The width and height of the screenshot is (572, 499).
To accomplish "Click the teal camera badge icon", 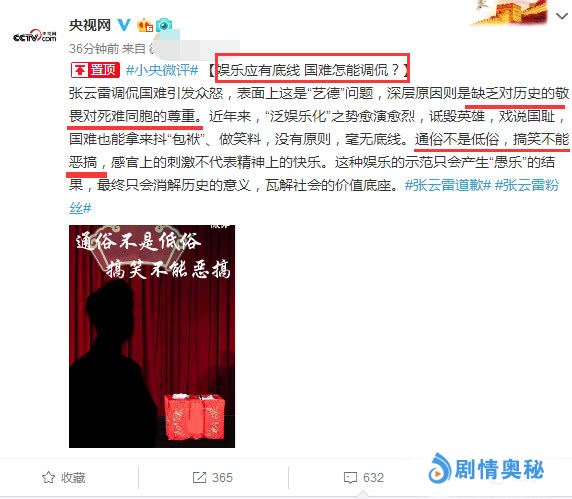I will point(164,25).
